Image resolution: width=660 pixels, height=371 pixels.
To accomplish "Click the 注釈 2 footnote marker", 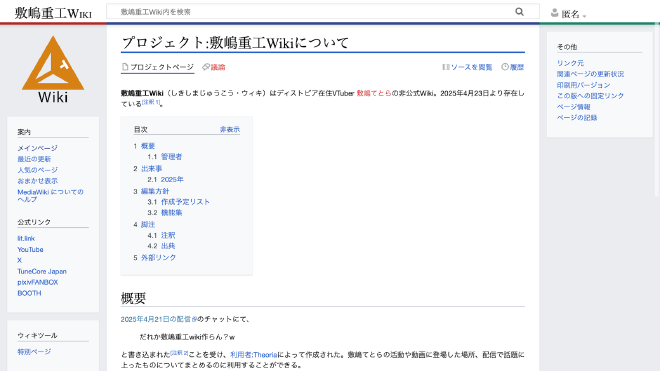I will [x=179, y=353].
